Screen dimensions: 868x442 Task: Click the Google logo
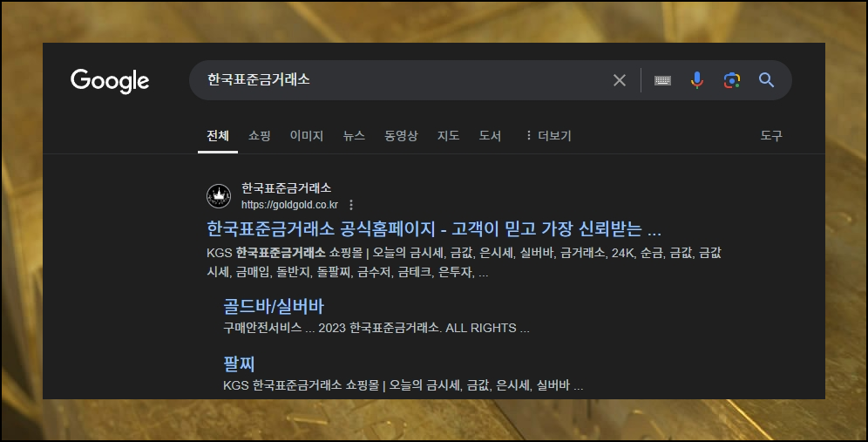pyautogui.click(x=110, y=81)
